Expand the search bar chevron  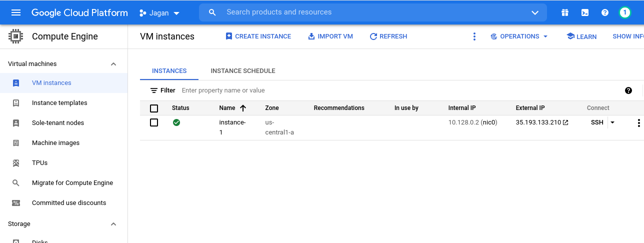click(535, 12)
